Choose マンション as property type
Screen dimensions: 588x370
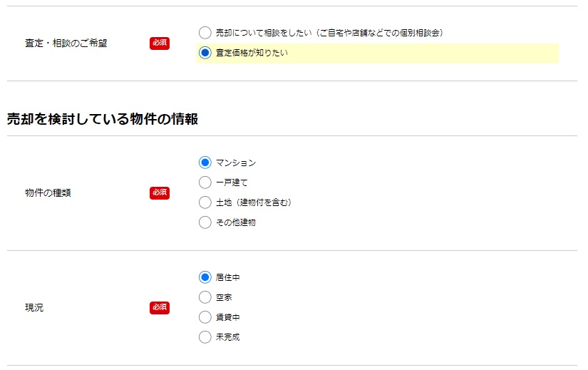point(205,163)
